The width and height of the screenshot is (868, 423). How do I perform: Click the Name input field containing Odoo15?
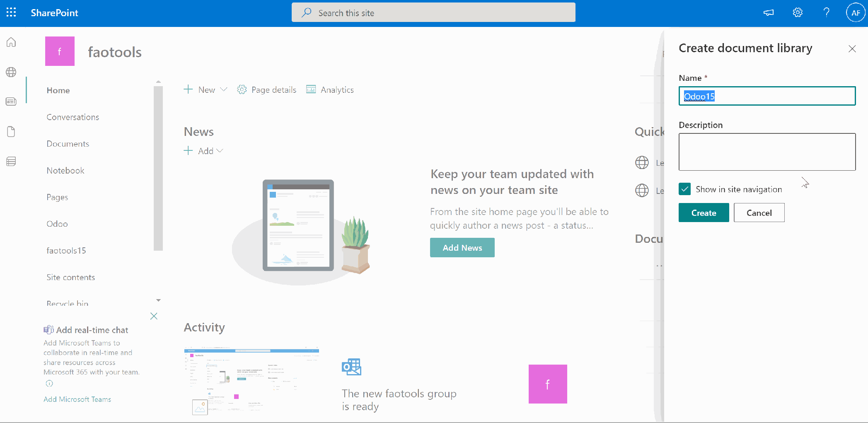tap(767, 96)
